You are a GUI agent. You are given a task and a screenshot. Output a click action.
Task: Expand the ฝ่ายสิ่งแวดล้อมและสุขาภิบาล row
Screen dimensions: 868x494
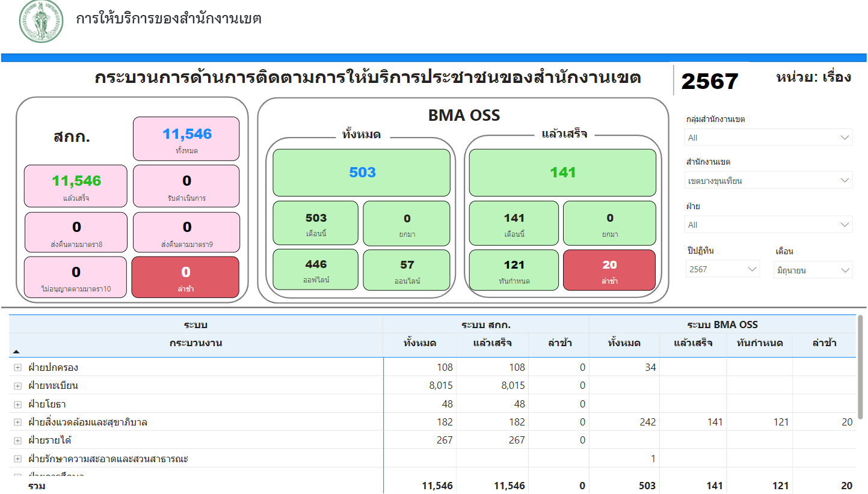[x=17, y=422]
